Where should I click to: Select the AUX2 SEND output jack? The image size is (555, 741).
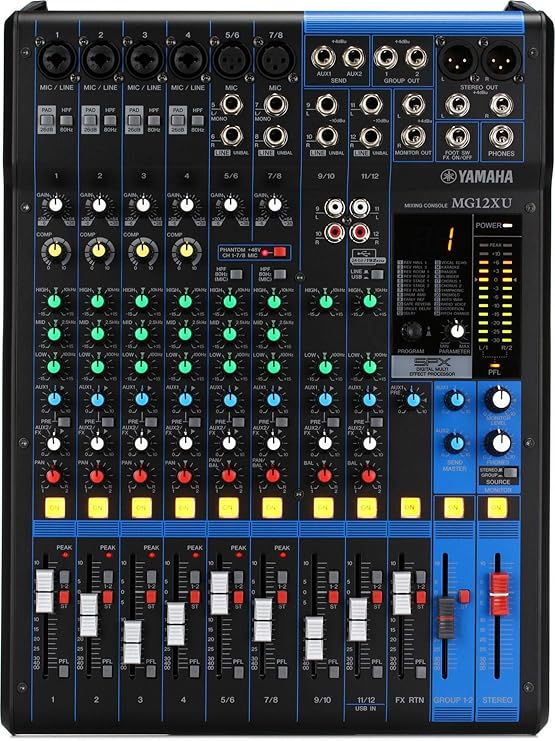click(353, 59)
